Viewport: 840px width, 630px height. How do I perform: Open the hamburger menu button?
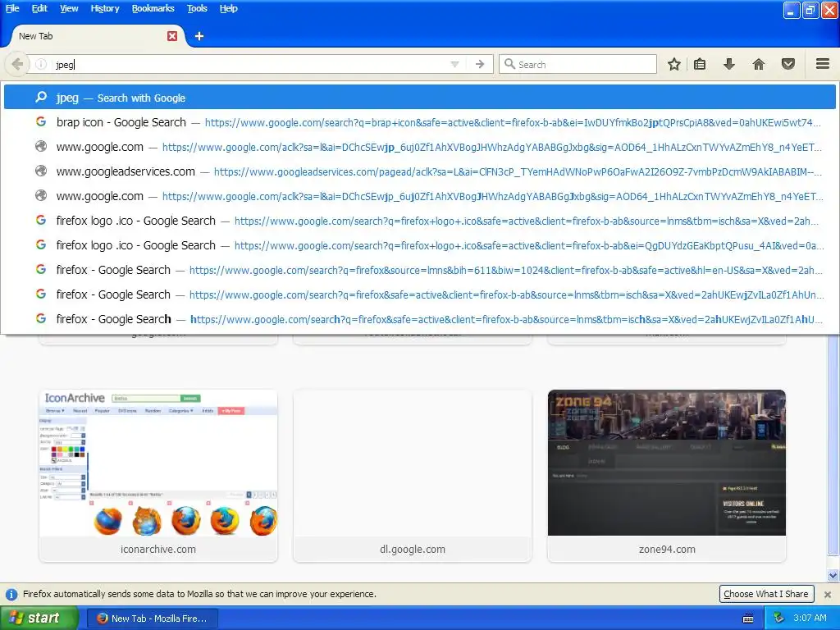coord(823,64)
